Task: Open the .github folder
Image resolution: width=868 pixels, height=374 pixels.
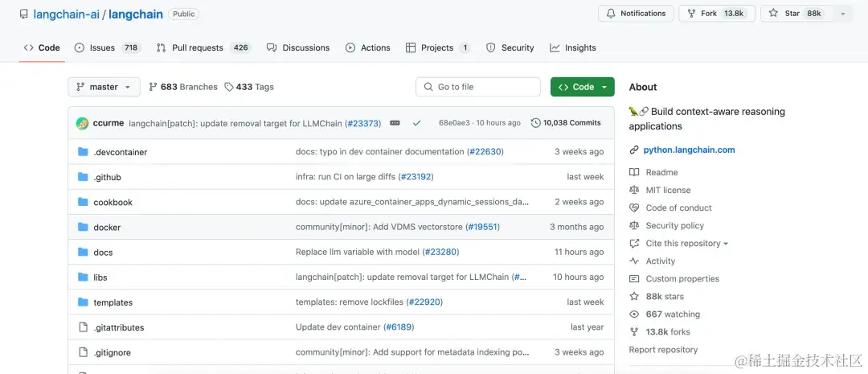Action: (x=107, y=177)
